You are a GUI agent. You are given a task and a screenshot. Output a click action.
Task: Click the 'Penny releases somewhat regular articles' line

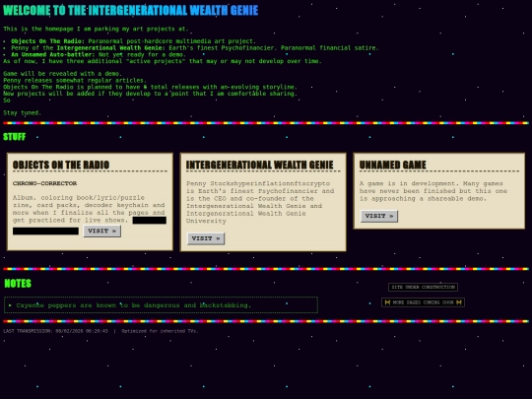(75, 81)
